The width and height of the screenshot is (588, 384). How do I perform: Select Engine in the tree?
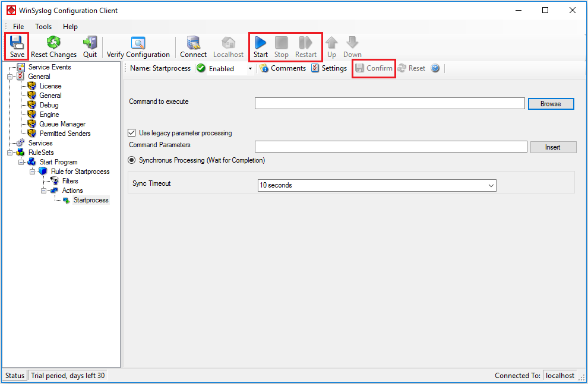pos(49,115)
